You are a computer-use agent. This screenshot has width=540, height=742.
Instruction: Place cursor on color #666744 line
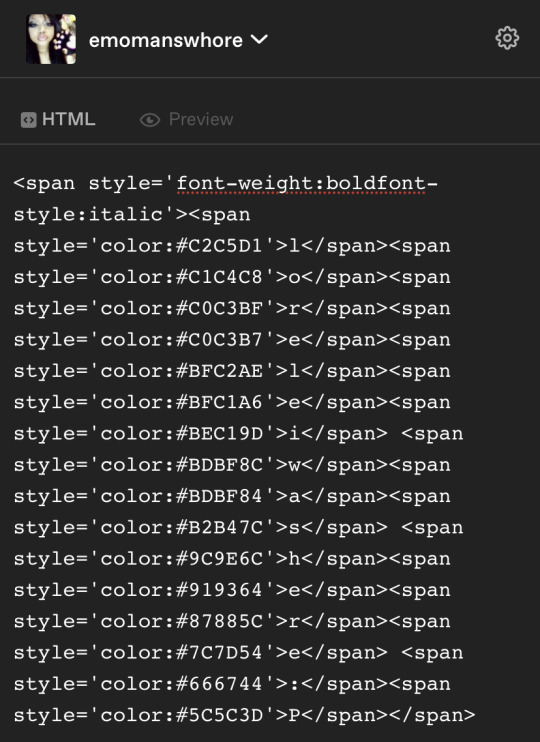click(x=232, y=684)
